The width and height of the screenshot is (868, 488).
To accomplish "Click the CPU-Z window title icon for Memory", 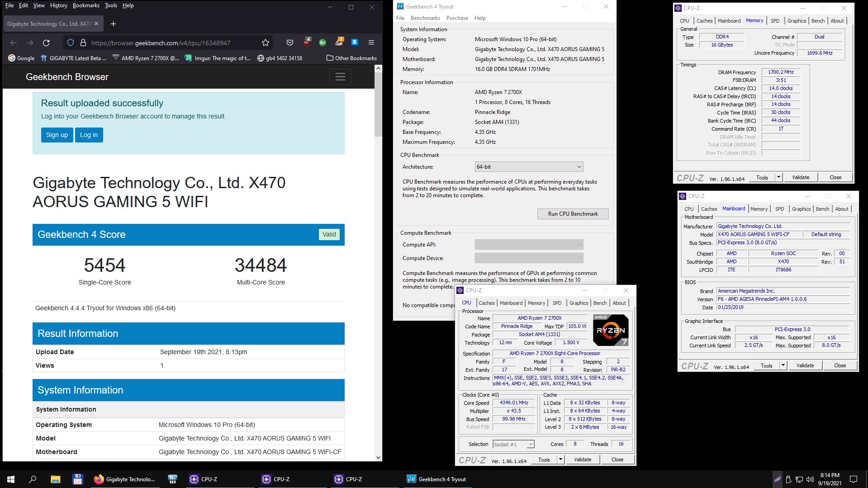I will [x=678, y=8].
